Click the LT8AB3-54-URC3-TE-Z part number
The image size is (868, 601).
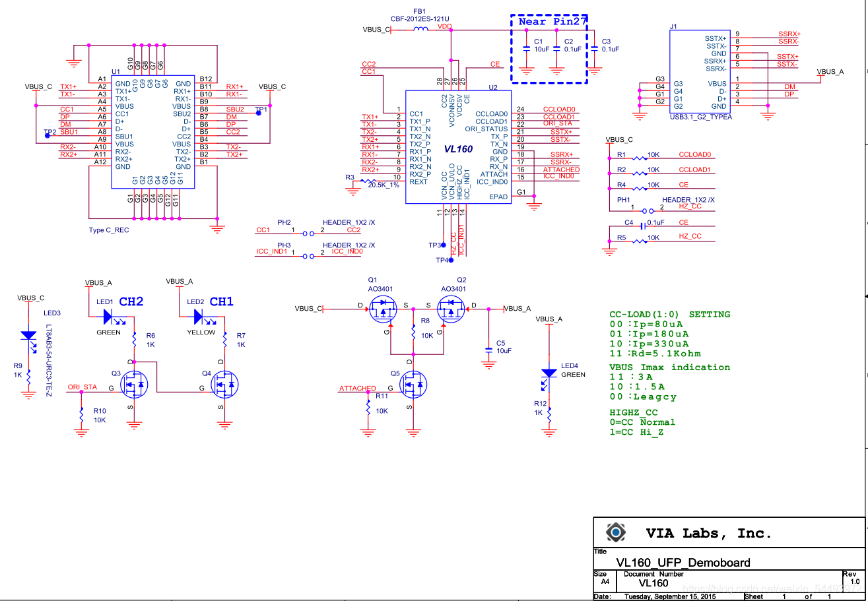tap(48, 359)
